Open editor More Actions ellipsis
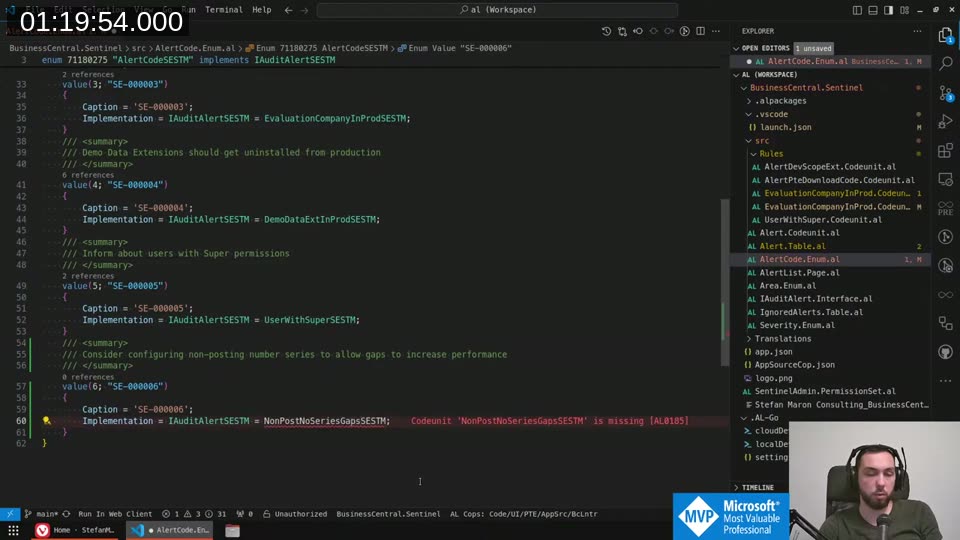 pyautogui.click(x=716, y=31)
